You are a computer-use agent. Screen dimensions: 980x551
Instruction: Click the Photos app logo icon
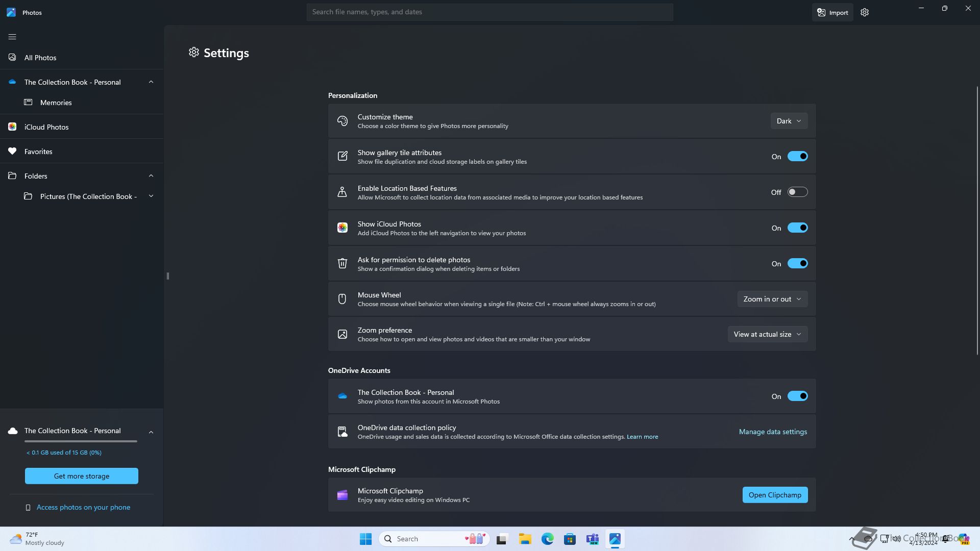11,12
